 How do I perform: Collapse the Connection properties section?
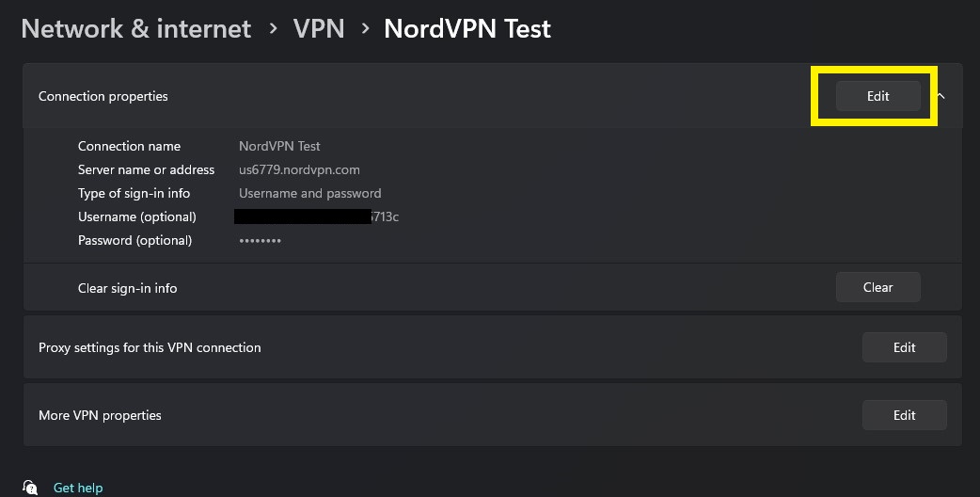coord(941,96)
